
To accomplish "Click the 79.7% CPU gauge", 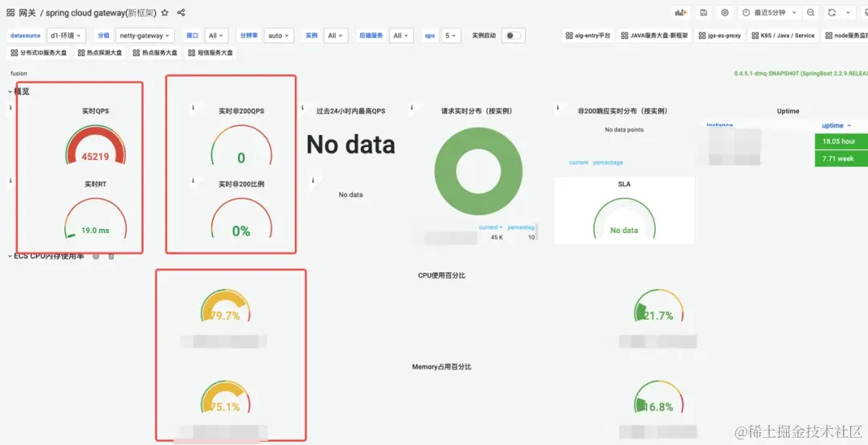I will [225, 307].
